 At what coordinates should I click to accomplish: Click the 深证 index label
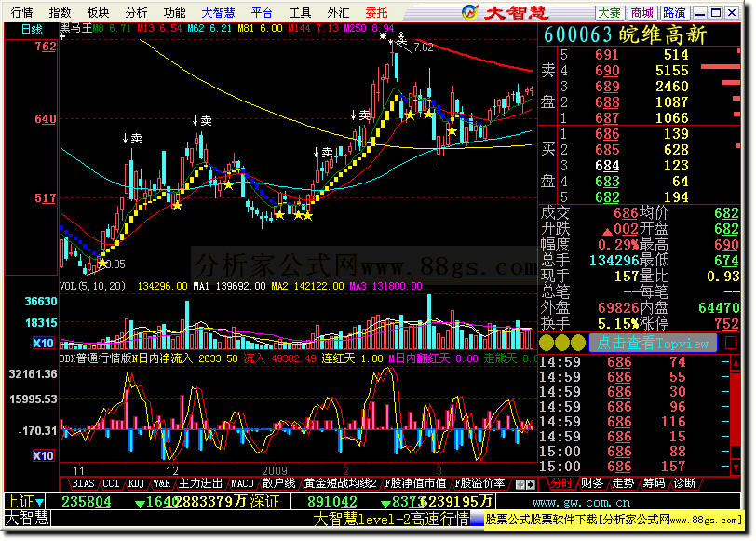264,502
